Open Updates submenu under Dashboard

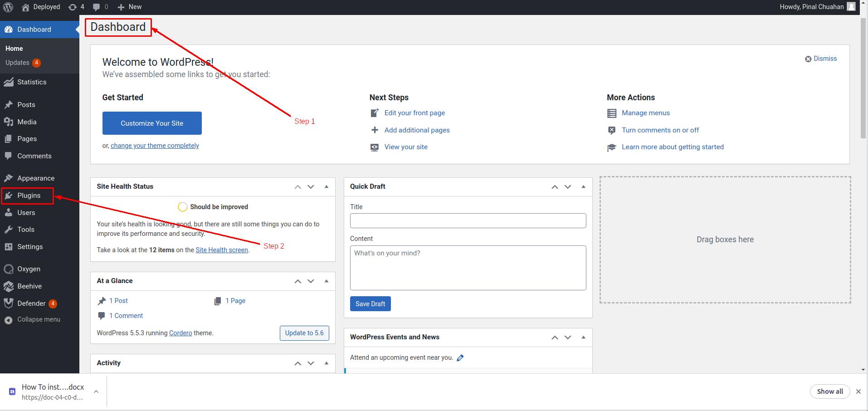click(x=23, y=63)
